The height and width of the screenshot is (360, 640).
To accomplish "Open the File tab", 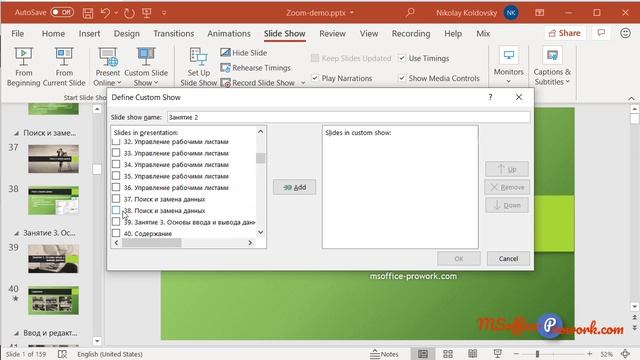I will tap(18, 33).
